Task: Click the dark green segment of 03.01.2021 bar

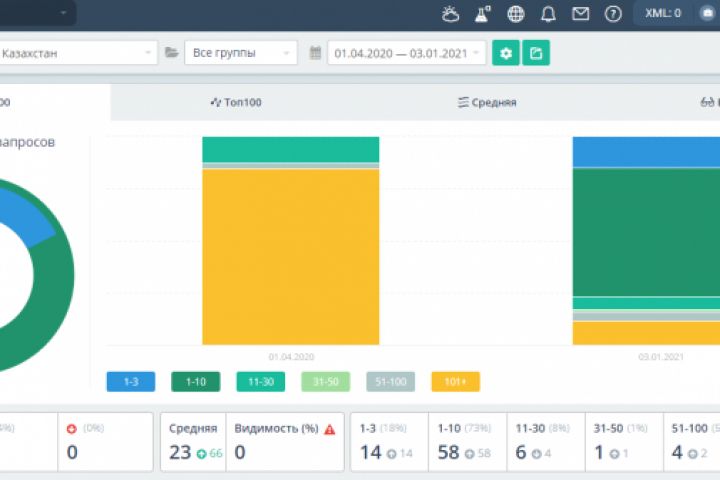Action: [x=646, y=232]
